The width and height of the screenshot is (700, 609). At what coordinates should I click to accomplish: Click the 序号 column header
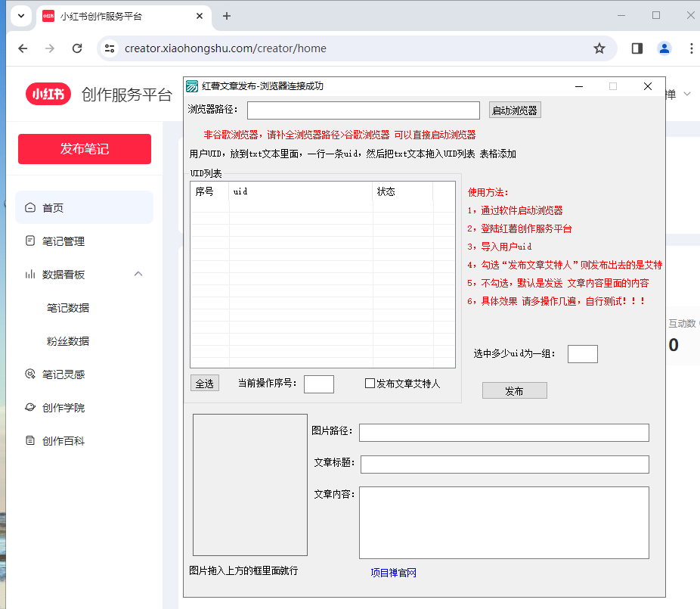coord(210,191)
